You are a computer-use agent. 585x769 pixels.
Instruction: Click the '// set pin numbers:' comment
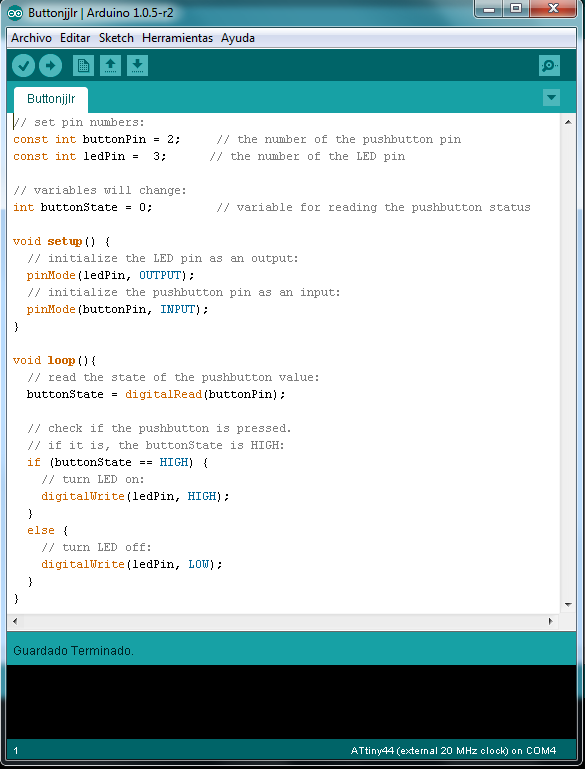point(79,122)
